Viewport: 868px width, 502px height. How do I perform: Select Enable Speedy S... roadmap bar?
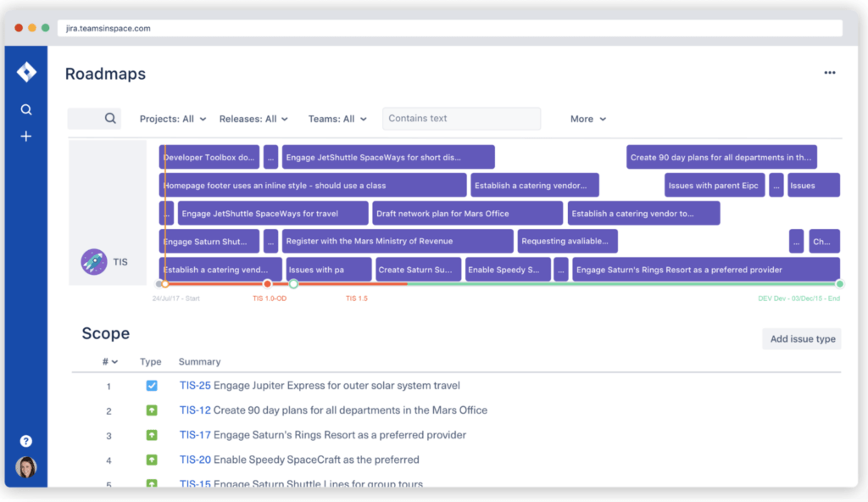point(509,270)
